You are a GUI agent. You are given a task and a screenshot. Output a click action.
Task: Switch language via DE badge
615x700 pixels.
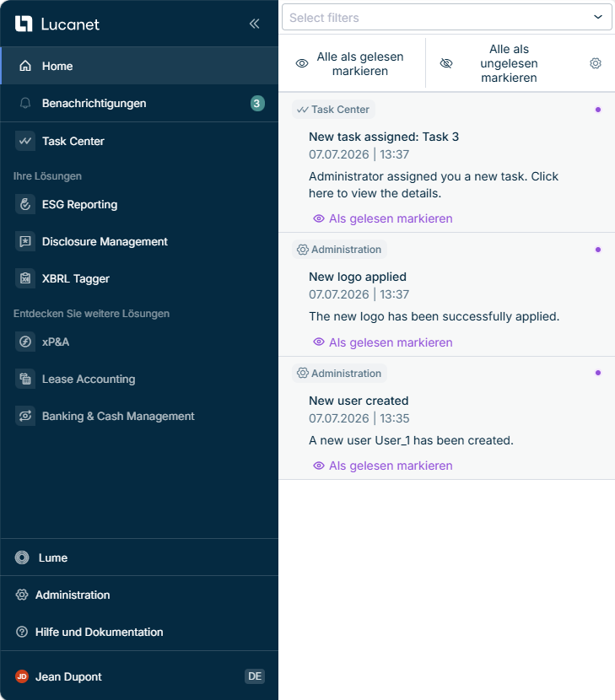tap(255, 676)
